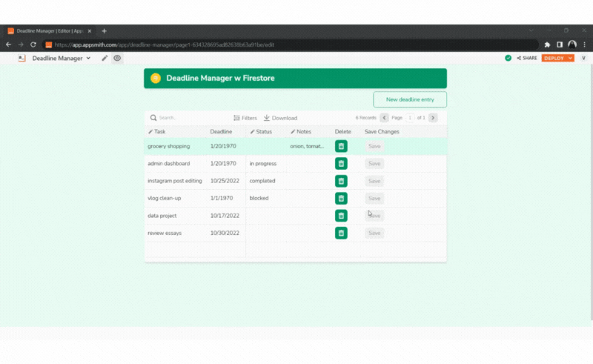Select the Deadline Manager browser tab
This screenshot has height=364, width=593.
(48, 31)
